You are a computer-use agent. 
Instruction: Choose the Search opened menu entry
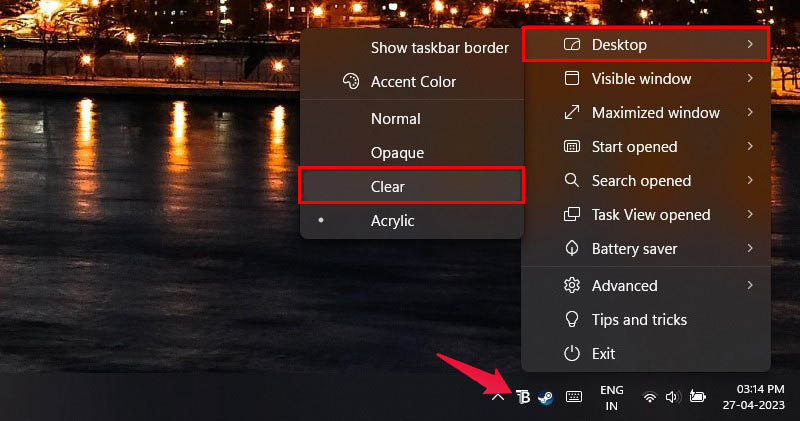[x=646, y=180]
